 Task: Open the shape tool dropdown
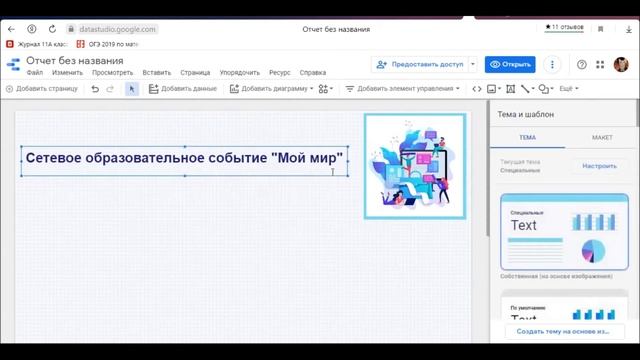click(546, 89)
